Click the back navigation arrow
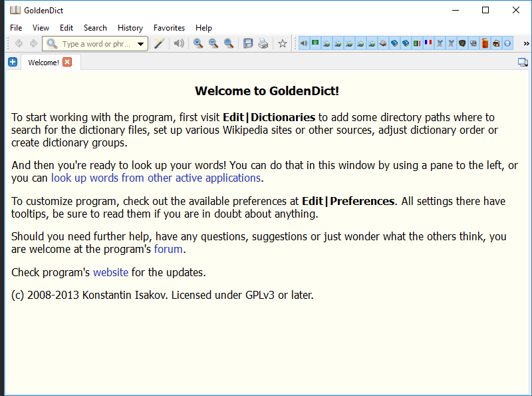532x396 pixels. [x=19, y=43]
